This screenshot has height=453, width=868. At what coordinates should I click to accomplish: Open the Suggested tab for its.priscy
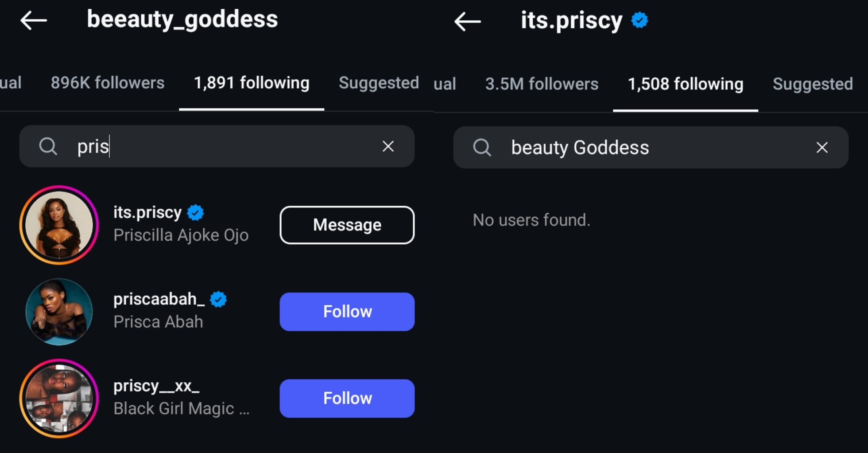[x=812, y=84]
